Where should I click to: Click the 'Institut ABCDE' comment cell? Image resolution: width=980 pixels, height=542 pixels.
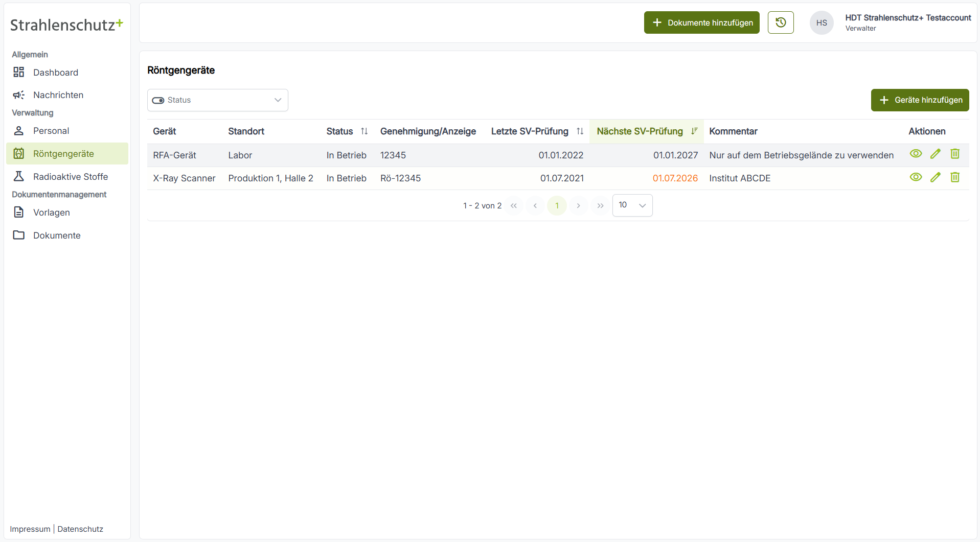739,178
